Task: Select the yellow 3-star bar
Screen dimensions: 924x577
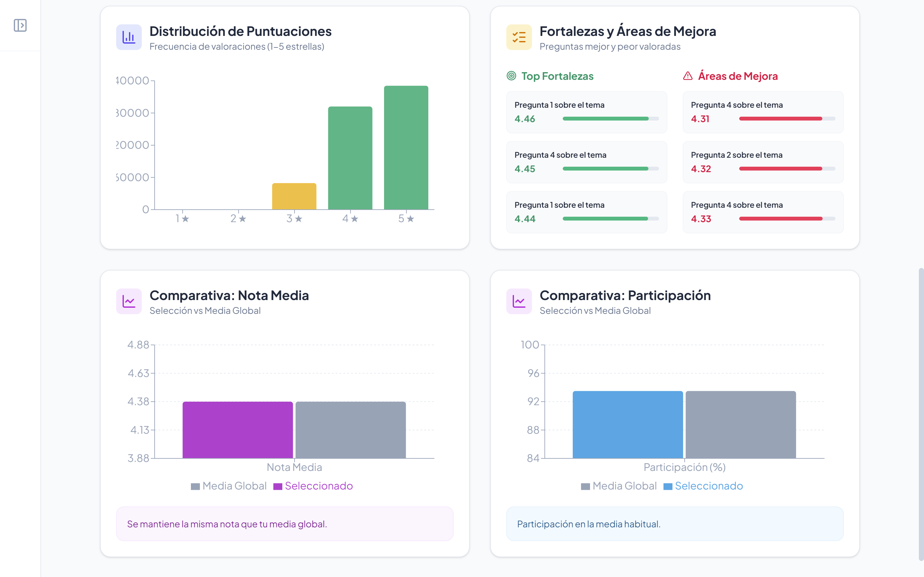Action: (294, 196)
